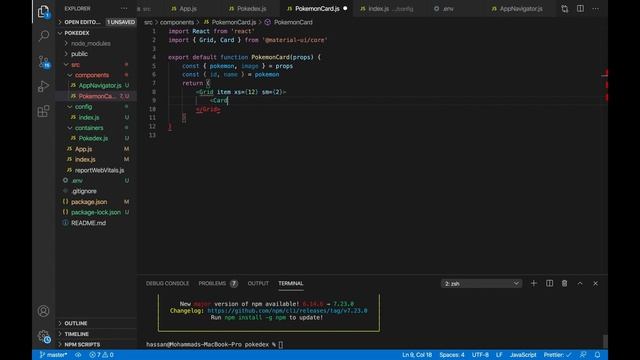This screenshot has width=640, height=360.
Task: Open the Search view in activity bar
Action: (x=43, y=36)
